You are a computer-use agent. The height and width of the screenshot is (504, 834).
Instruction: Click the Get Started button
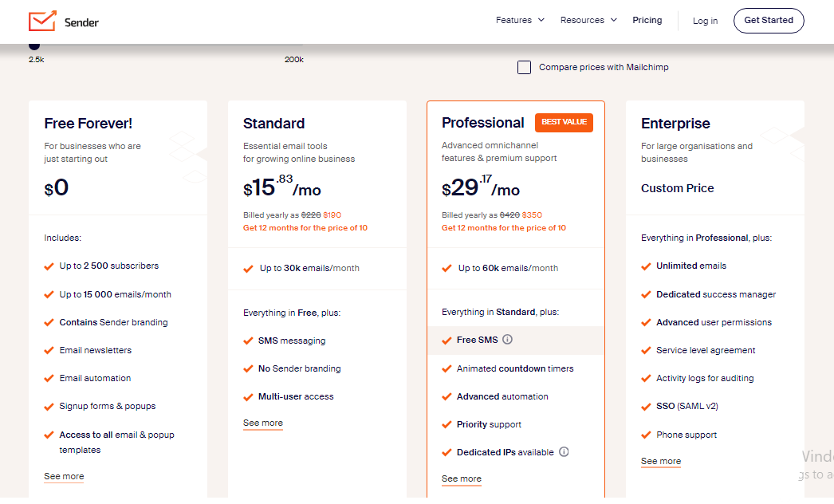(x=769, y=21)
